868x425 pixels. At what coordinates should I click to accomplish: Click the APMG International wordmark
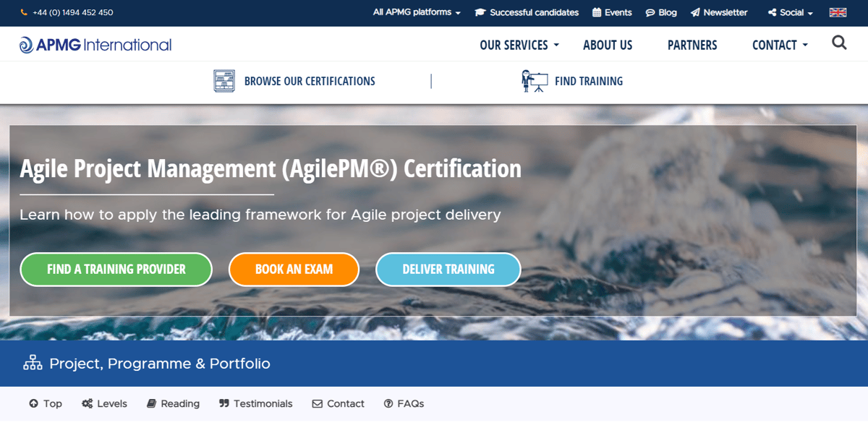coord(105,45)
